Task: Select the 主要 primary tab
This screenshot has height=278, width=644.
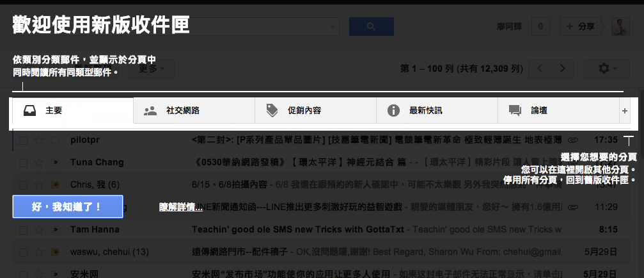Action: (73, 111)
